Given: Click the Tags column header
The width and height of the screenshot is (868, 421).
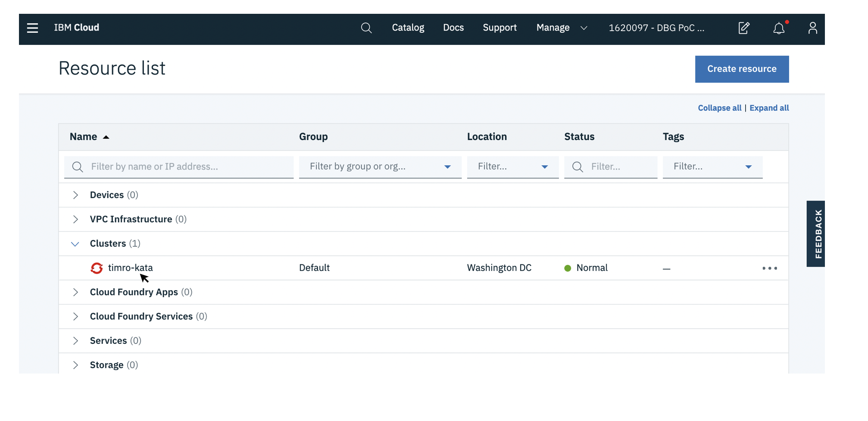Looking at the screenshot, I should (673, 137).
